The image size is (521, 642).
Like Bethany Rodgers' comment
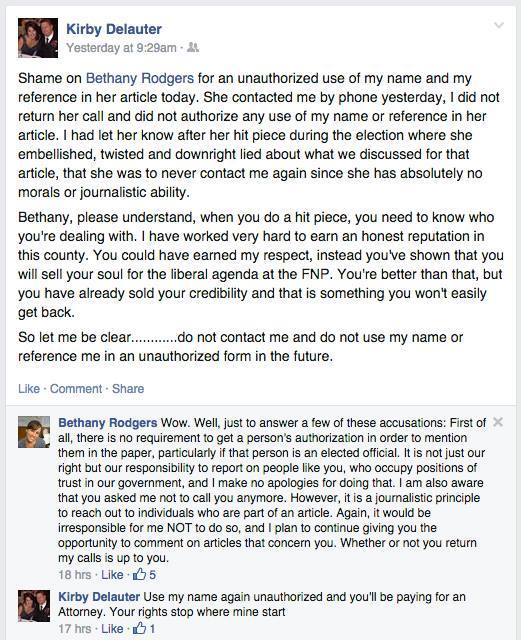[112, 574]
